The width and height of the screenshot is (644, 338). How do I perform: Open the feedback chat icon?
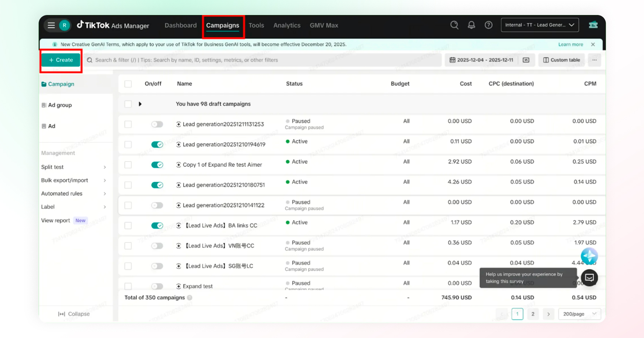pos(589,278)
